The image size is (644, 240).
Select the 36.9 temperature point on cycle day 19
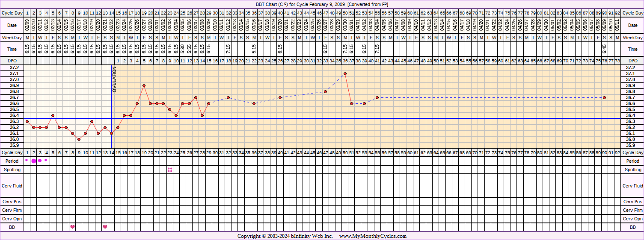144,85
